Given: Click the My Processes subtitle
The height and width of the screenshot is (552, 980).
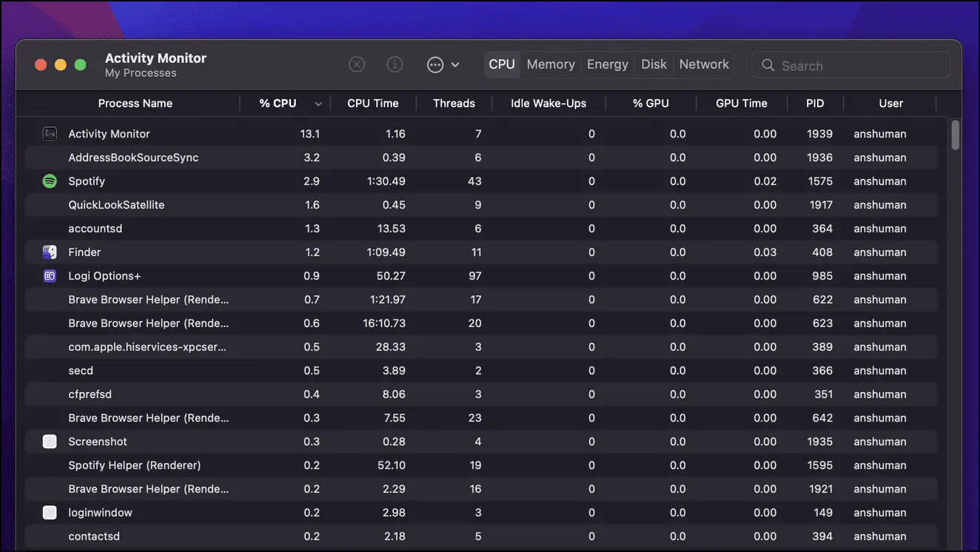Looking at the screenshot, I should click(x=141, y=73).
